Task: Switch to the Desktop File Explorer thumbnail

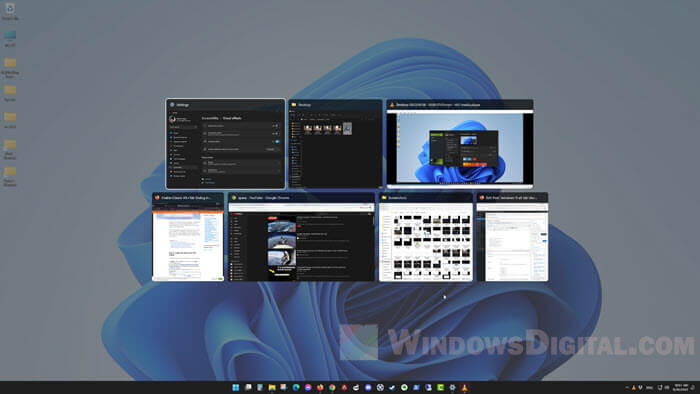Action: point(336,144)
